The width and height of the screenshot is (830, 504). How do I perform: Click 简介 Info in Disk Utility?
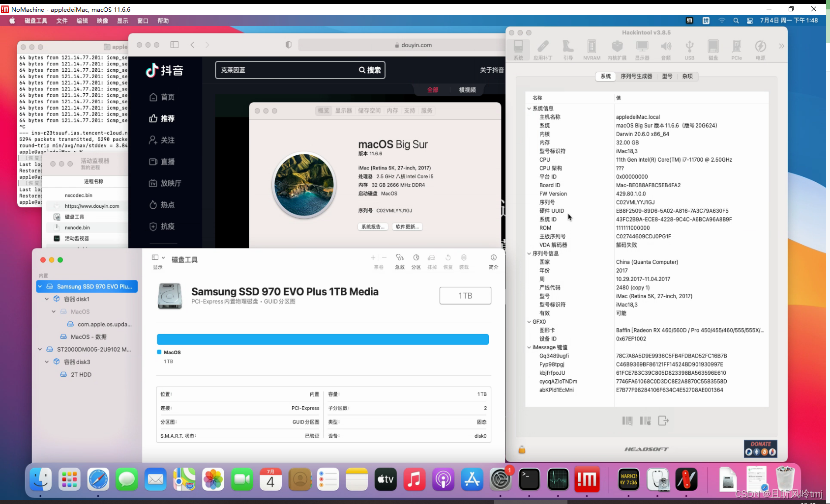pos(494,262)
